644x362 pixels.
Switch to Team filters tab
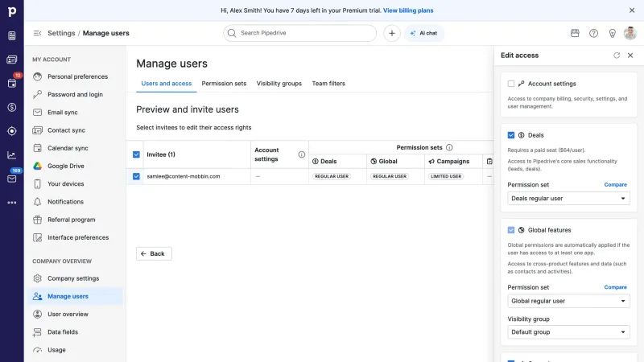328,84
